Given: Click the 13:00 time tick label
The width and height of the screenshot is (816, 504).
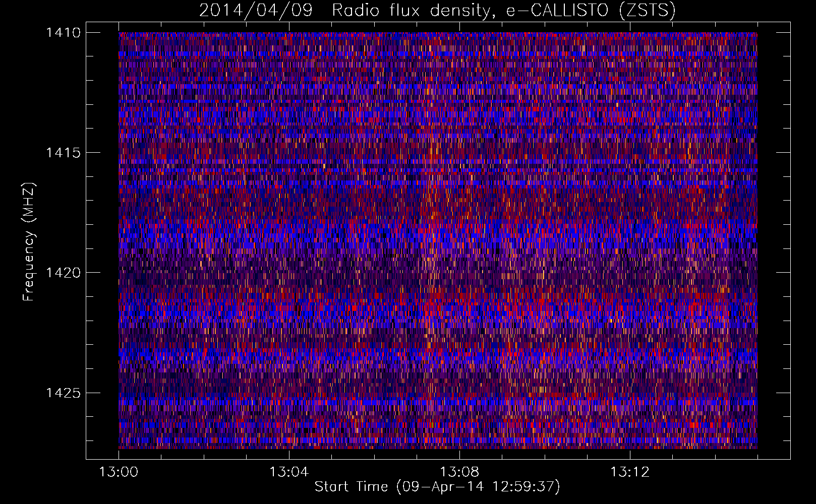Looking at the screenshot, I should point(119,472).
